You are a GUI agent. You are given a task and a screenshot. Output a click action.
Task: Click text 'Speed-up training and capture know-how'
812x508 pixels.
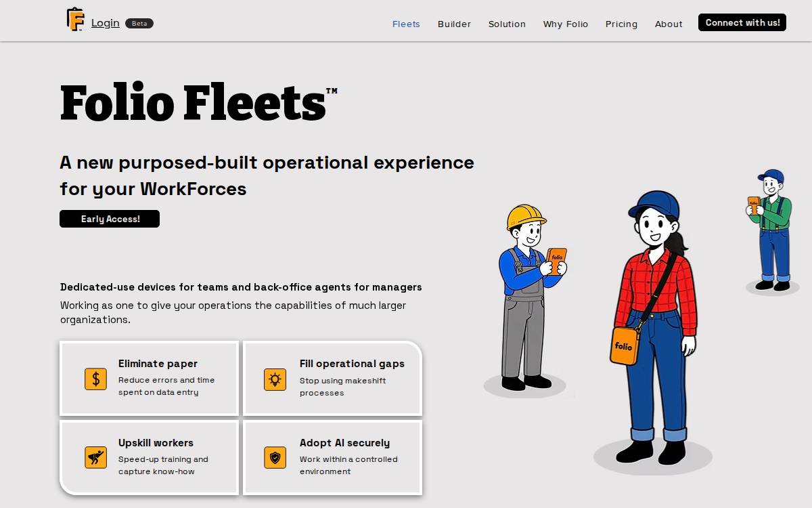coord(163,465)
